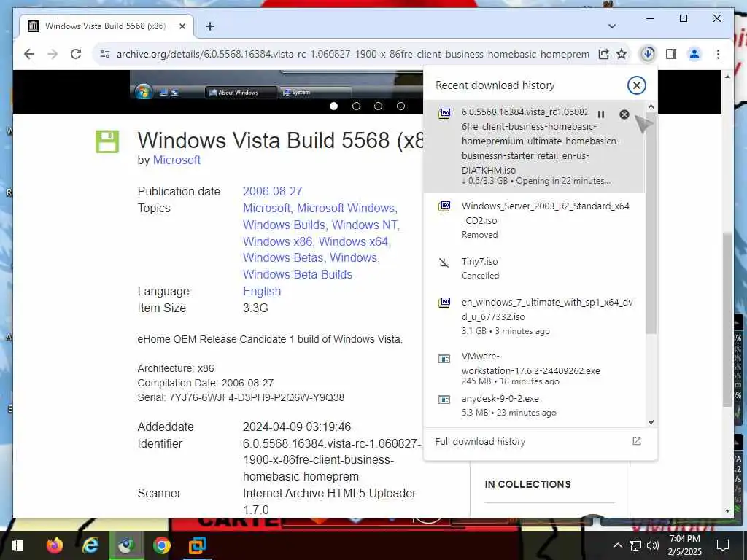
Task: Click the green floppy software icon
Action: (x=107, y=141)
